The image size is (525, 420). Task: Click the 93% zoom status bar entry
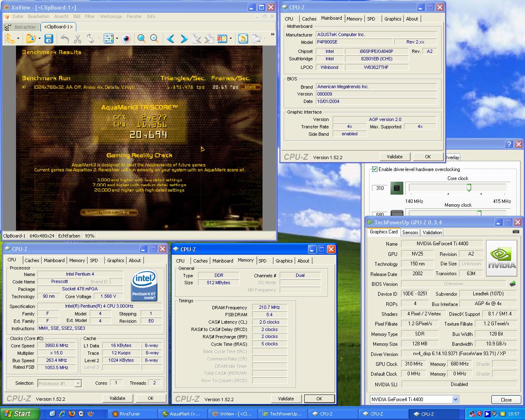point(89,236)
